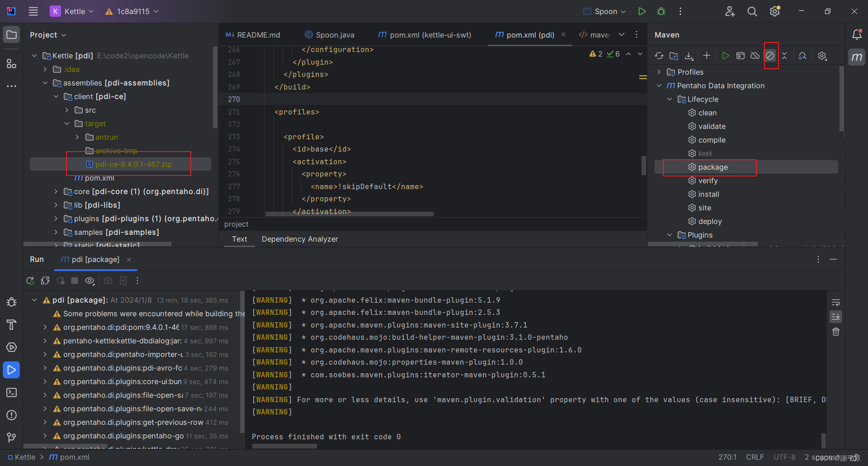Viewport: 868px width, 466px height.
Task: Open the Git tool window
Action: pyautogui.click(x=12, y=437)
